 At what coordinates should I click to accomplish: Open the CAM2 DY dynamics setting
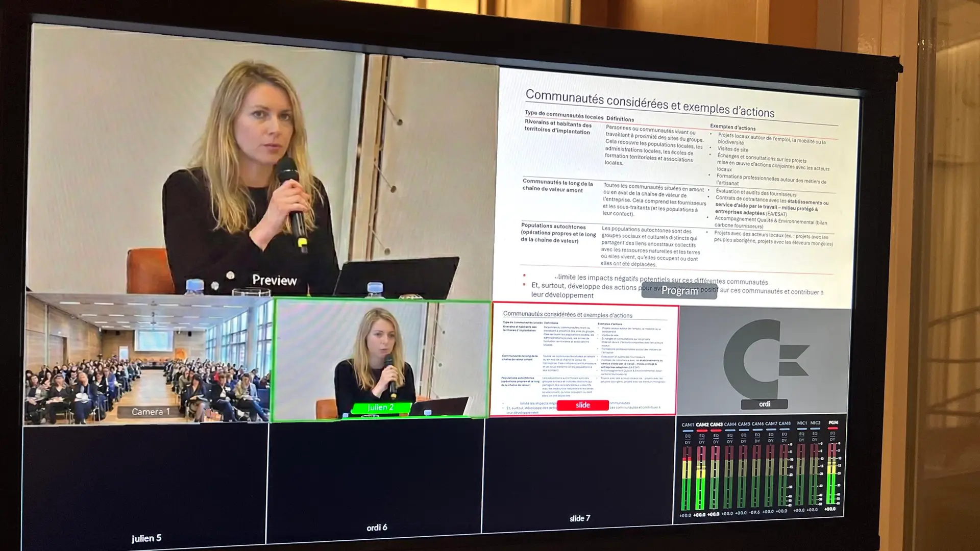[702, 442]
